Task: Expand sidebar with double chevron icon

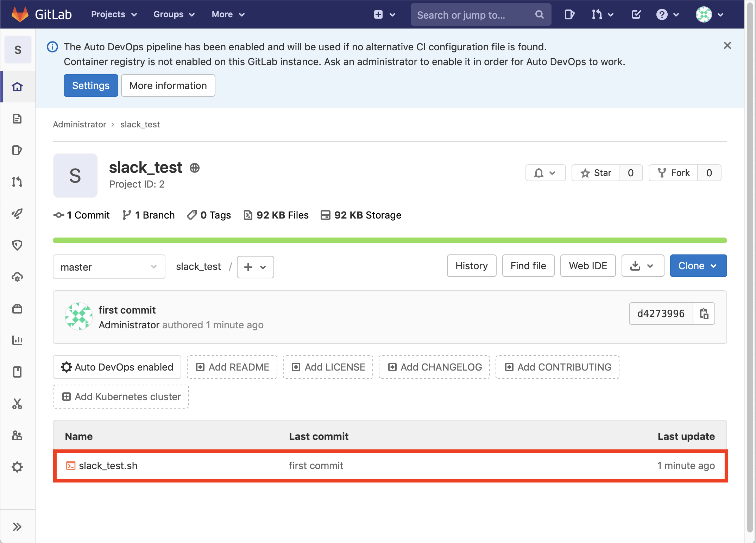Action: [17, 527]
